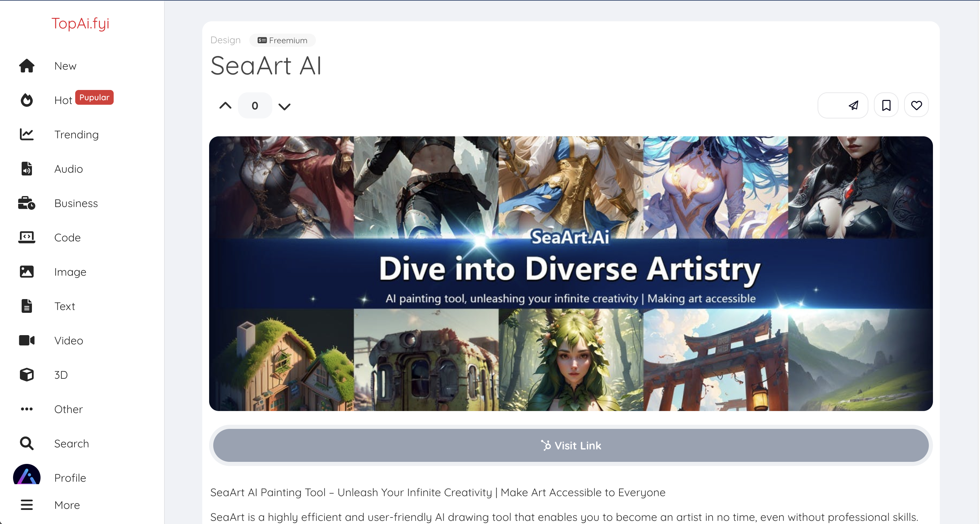Open the Other category ellipsis
Screen dimensions: 980x524
[x=27, y=409]
